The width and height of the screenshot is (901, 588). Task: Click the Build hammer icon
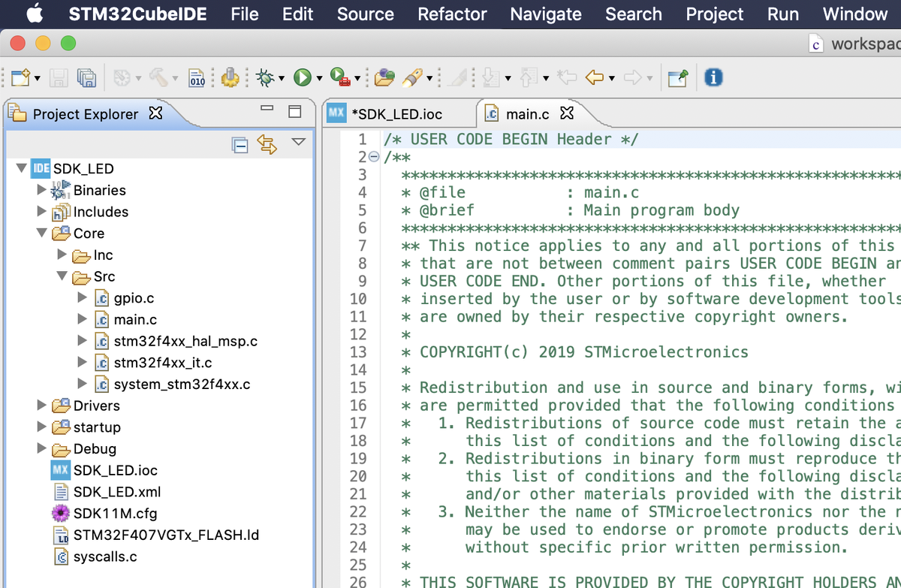158,77
